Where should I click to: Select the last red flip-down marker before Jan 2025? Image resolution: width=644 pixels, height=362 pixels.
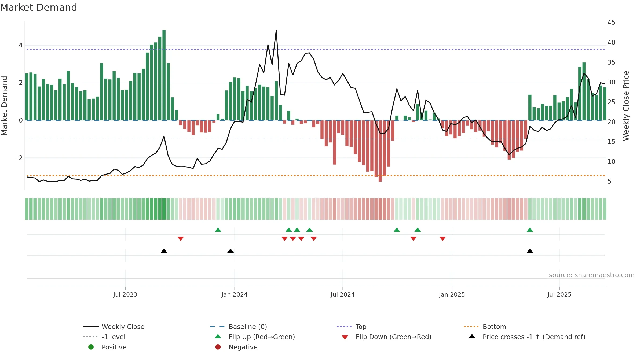[x=443, y=239]
